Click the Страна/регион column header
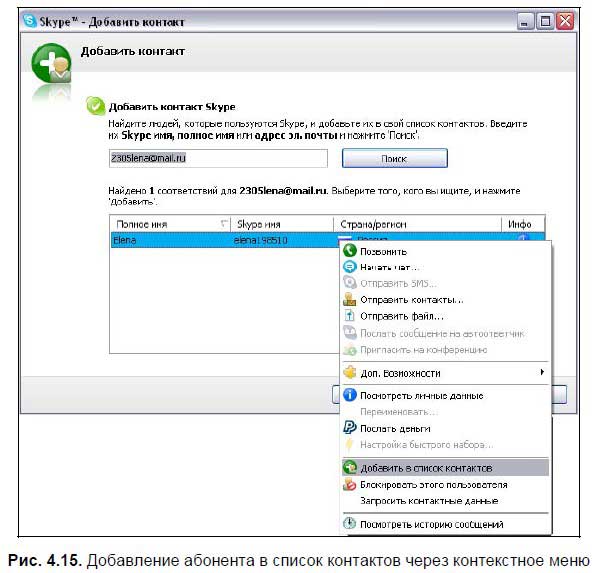The image size is (594, 573). tap(417, 224)
